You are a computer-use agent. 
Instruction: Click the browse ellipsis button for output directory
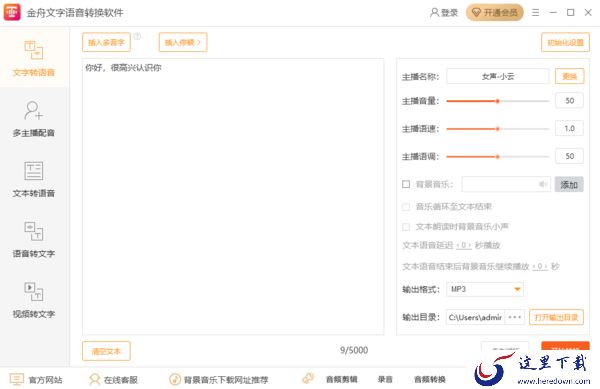(x=515, y=317)
